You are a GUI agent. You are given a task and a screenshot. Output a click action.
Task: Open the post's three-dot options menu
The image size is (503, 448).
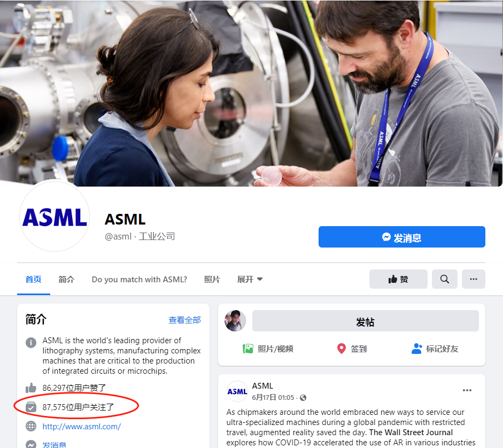(x=467, y=390)
